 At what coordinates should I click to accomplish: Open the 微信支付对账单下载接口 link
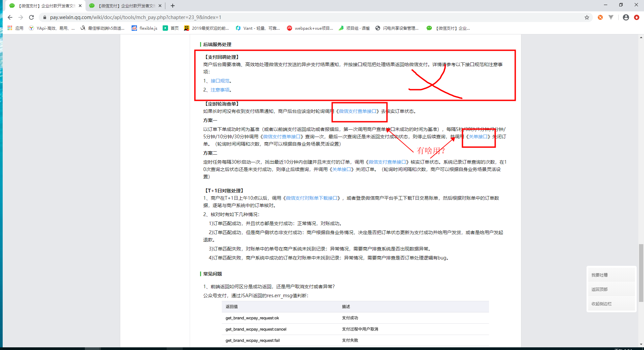click(x=312, y=198)
